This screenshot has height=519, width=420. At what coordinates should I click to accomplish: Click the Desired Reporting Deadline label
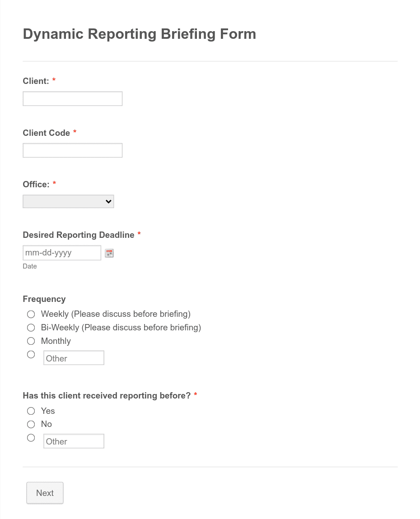(x=79, y=235)
